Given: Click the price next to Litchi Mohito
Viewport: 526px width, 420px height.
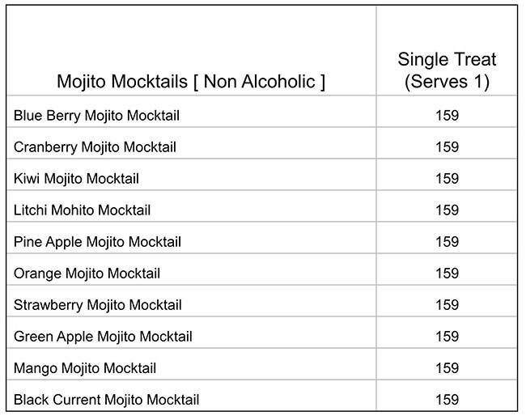Looking at the screenshot, I should [x=447, y=210].
